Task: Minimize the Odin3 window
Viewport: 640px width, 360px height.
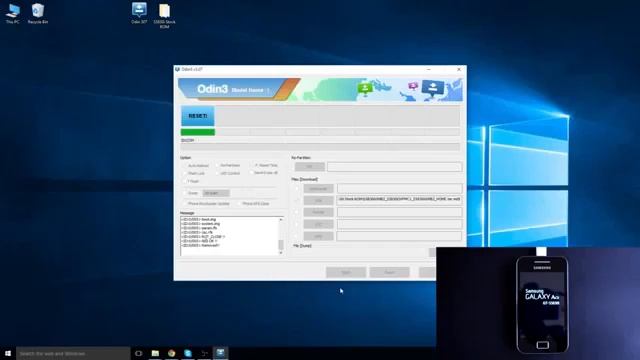Action: click(x=429, y=69)
